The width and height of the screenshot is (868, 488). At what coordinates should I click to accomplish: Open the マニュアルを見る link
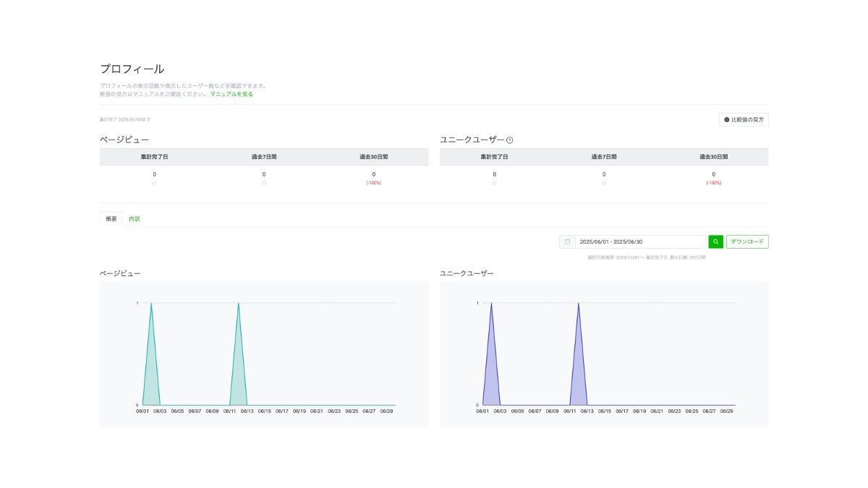[x=231, y=94]
